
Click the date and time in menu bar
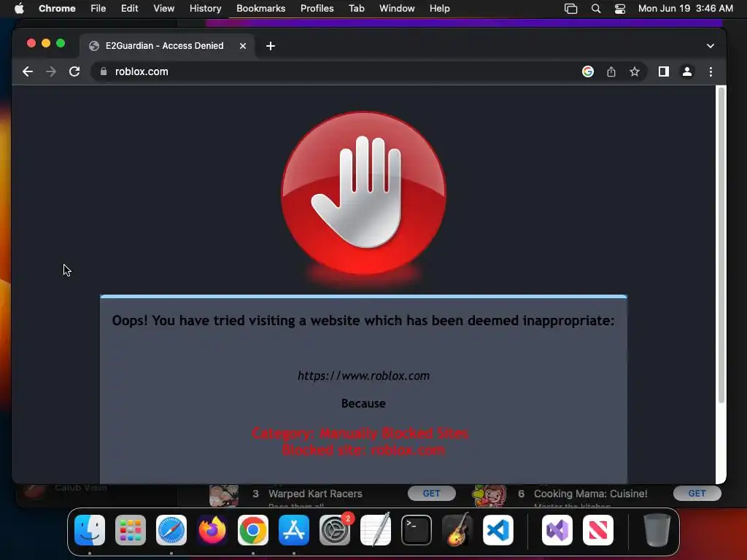click(685, 8)
